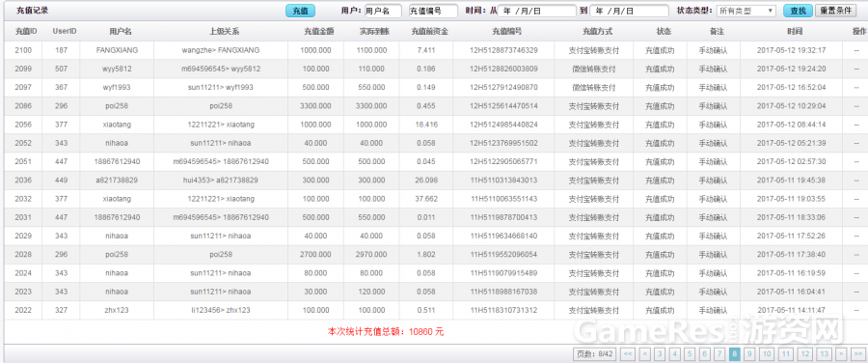Click the 重置条件 reset button
This screenshot has height=363, width=868.
835,11
